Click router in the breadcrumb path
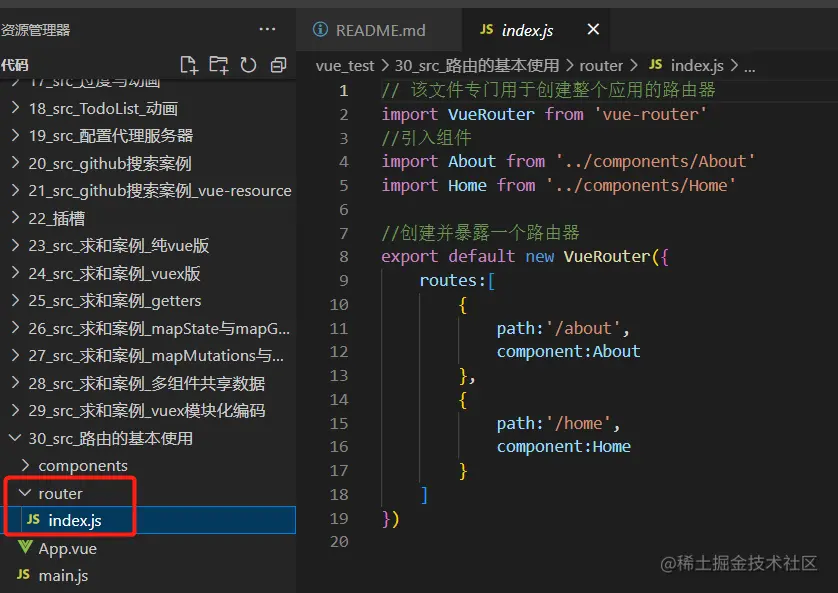 point(601,66)
